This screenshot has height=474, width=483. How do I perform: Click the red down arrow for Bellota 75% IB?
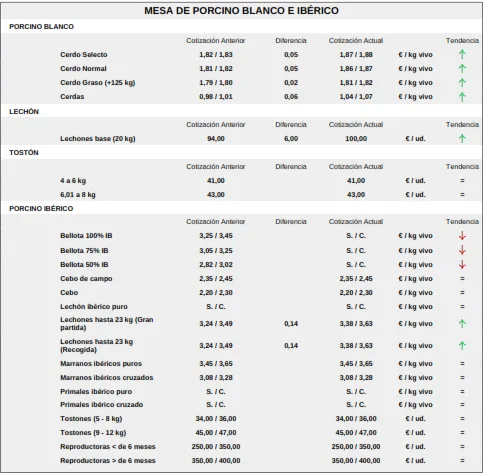click(x=462, y=250)
